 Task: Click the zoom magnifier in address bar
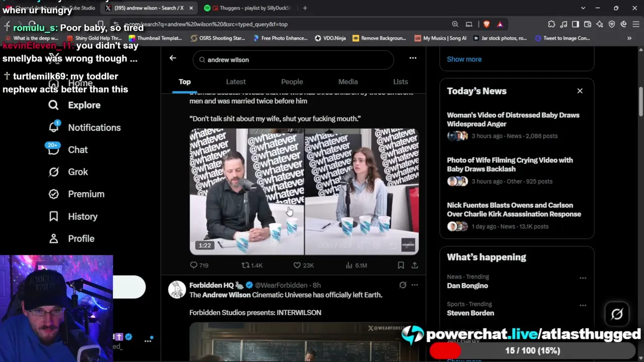[455, 24]
